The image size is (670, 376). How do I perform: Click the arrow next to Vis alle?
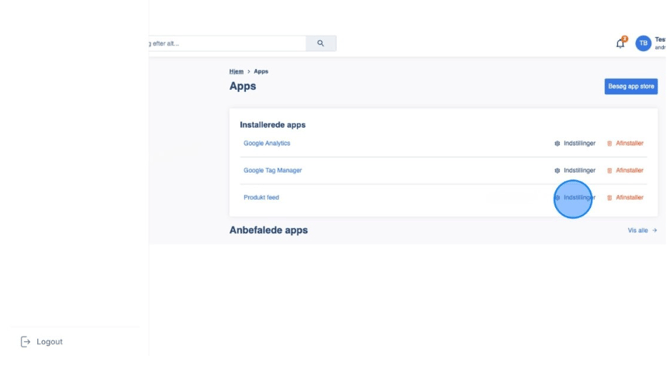click(x=655, y=230)
